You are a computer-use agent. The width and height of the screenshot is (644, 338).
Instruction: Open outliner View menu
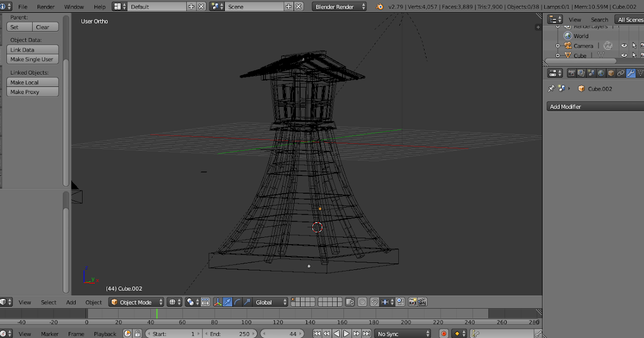tap(575, 20)
